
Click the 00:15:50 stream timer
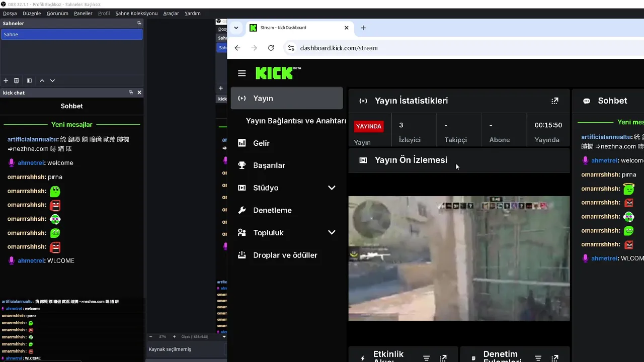(548, 125)
